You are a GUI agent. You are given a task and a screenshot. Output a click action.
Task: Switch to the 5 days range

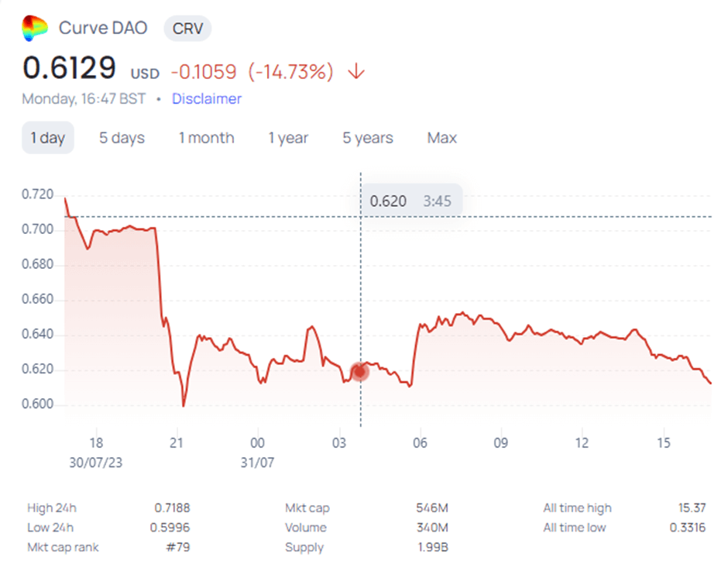(122, 138)
